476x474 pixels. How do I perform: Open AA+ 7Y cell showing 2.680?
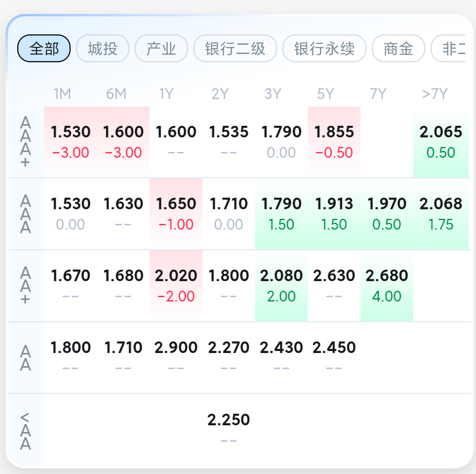(x=387, y=286)
